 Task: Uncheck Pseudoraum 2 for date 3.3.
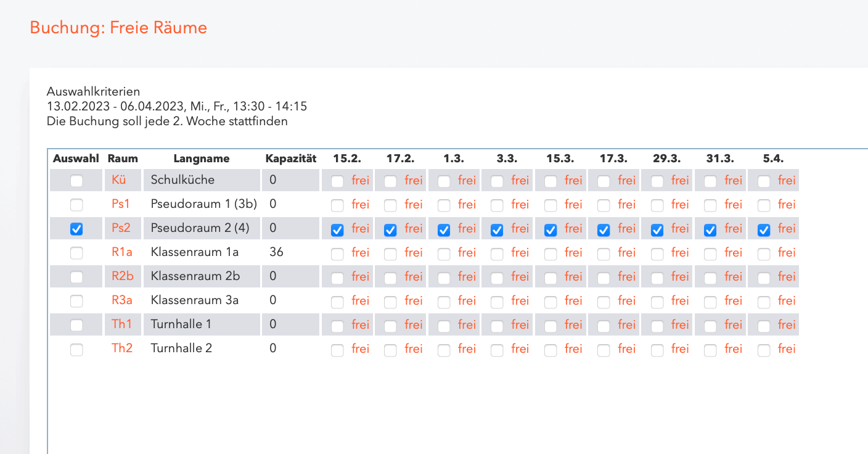click(x=497, y=229)
